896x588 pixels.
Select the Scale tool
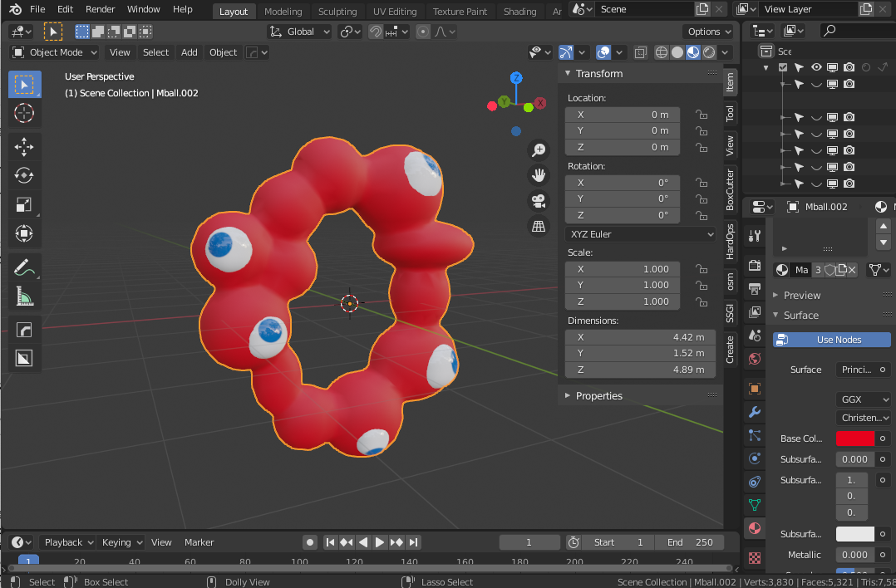click(24, 204)
